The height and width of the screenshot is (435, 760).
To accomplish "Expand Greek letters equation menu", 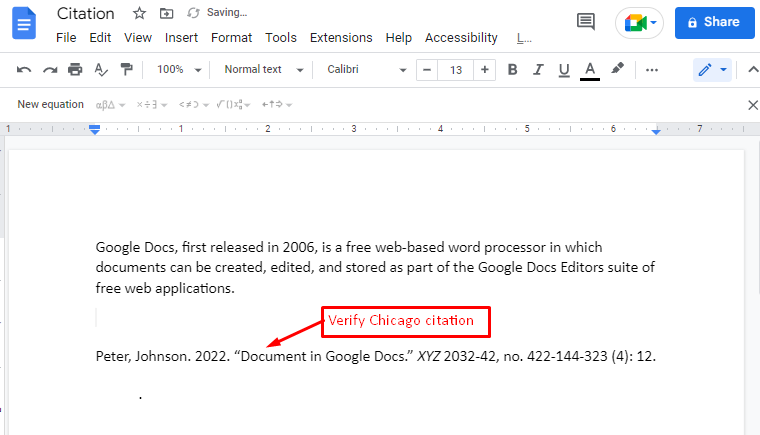I will (111, 105).
